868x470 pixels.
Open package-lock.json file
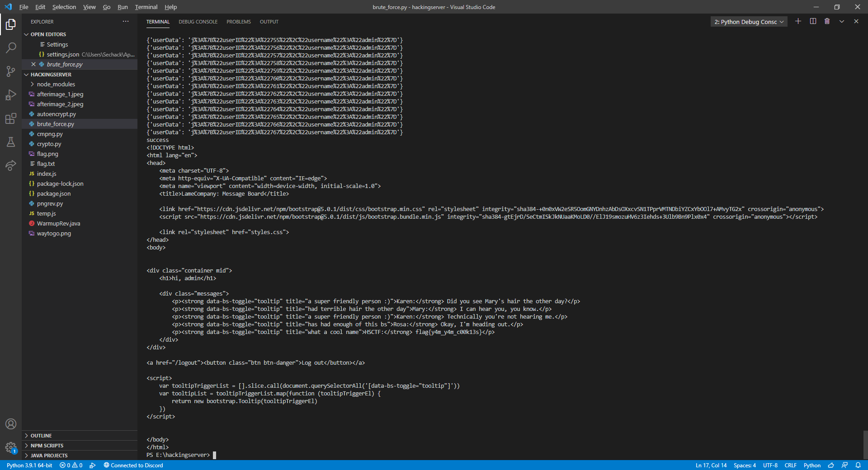(x=80, y=184)
